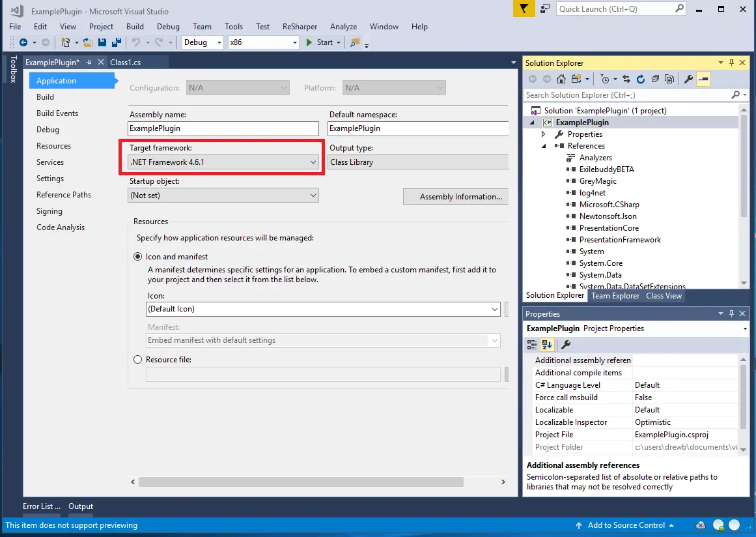The width and height of the screenshot is (756, 537).
Task: Click the Save floppy disk icon
Action: pyautogui.click(x=102, y=42)
